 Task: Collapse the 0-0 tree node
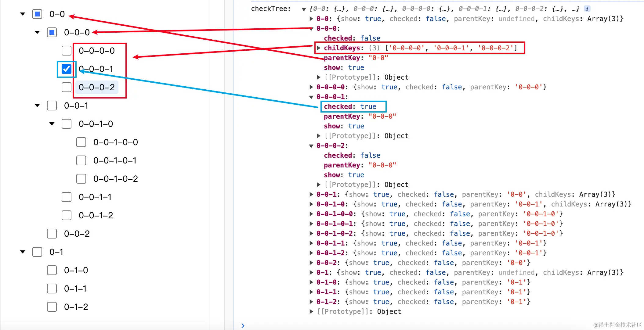tap(22, 14)
